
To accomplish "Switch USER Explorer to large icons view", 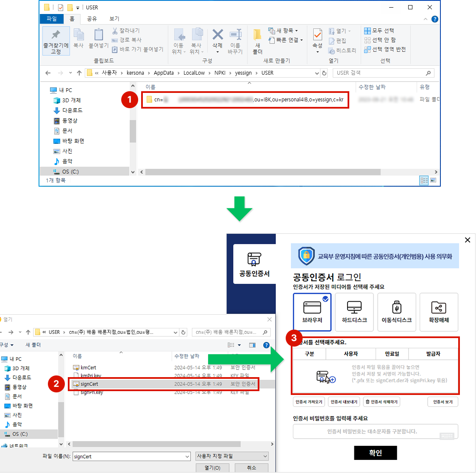I will click(x=433, y=180).
